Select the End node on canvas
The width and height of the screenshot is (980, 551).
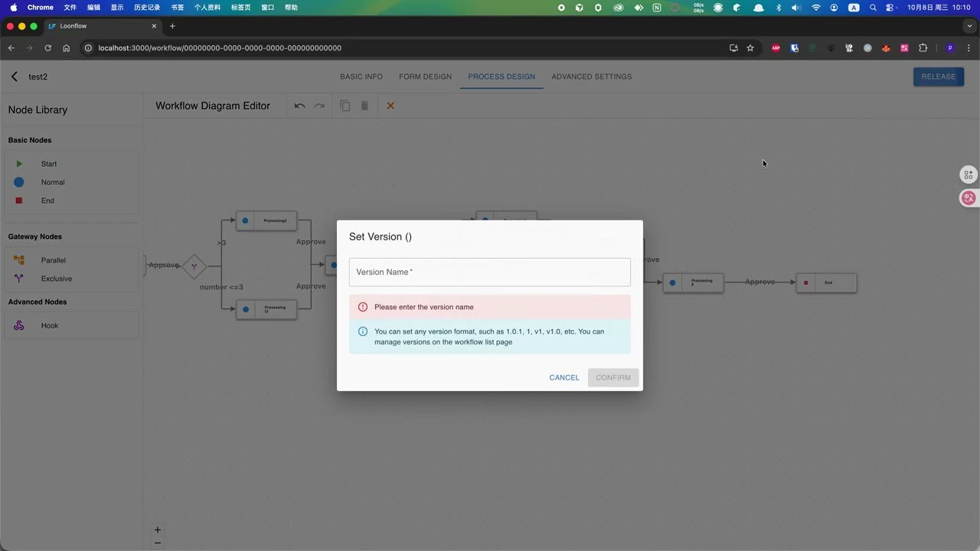[x=826, y=282]
